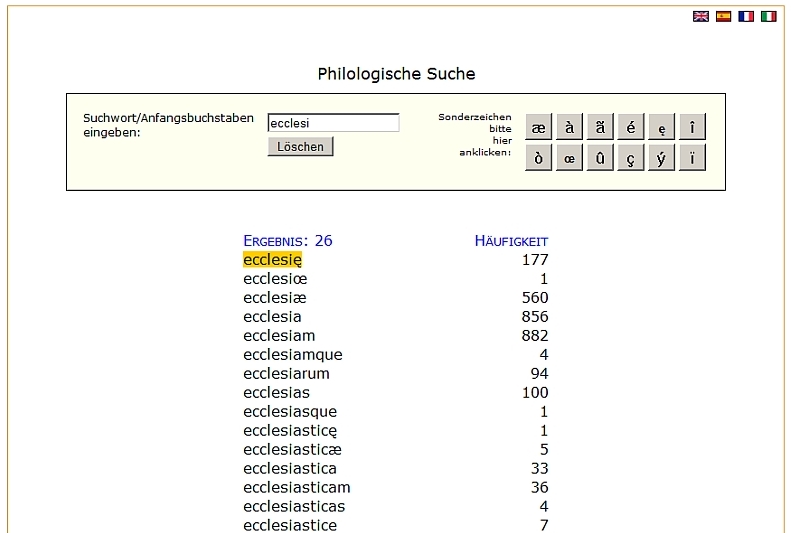
Task: Open the ecclesiœ result entry
Action: pyautogui.click(x=275, y=279)
